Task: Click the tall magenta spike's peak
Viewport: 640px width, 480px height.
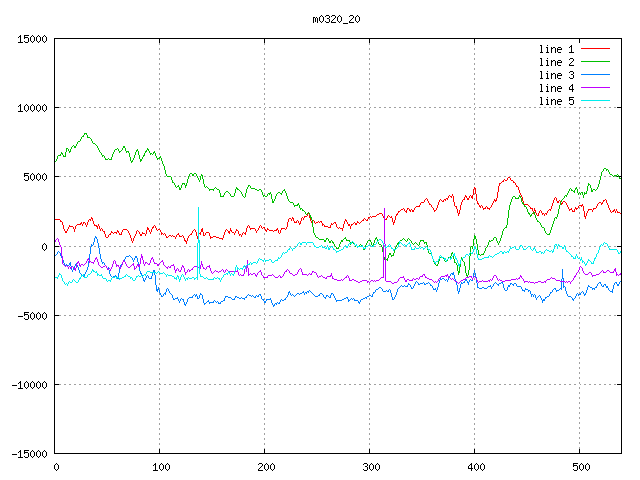Action: tap(384, 210)
